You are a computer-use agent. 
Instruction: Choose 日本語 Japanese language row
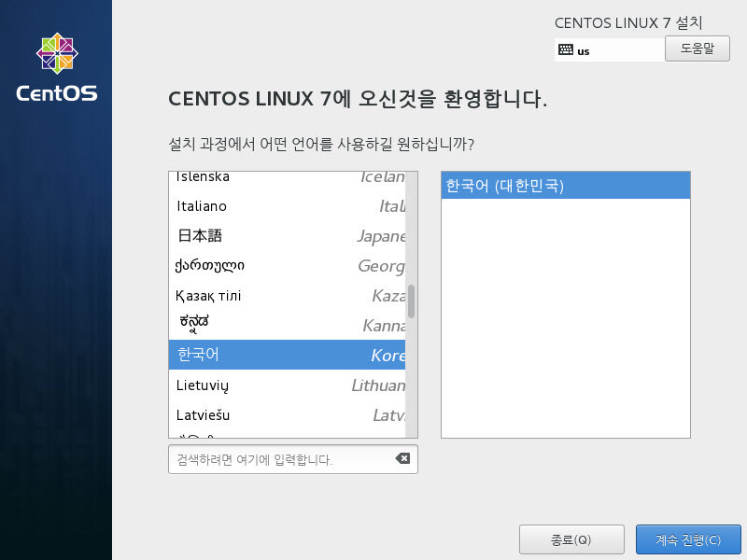point(288,236)
